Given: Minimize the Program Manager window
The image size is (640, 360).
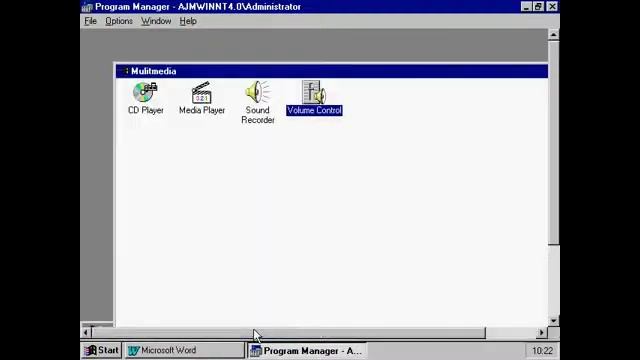Looking at the screenshot, I should tap(526, 7).
